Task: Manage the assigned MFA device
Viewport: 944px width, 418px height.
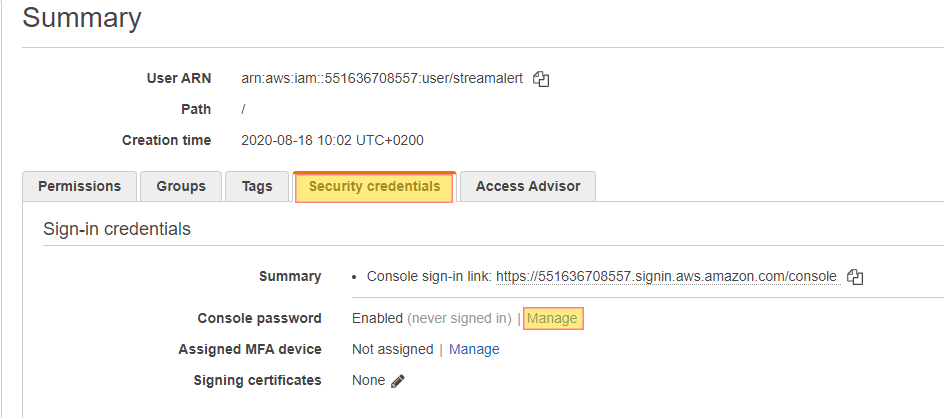Action: (474, 349)
